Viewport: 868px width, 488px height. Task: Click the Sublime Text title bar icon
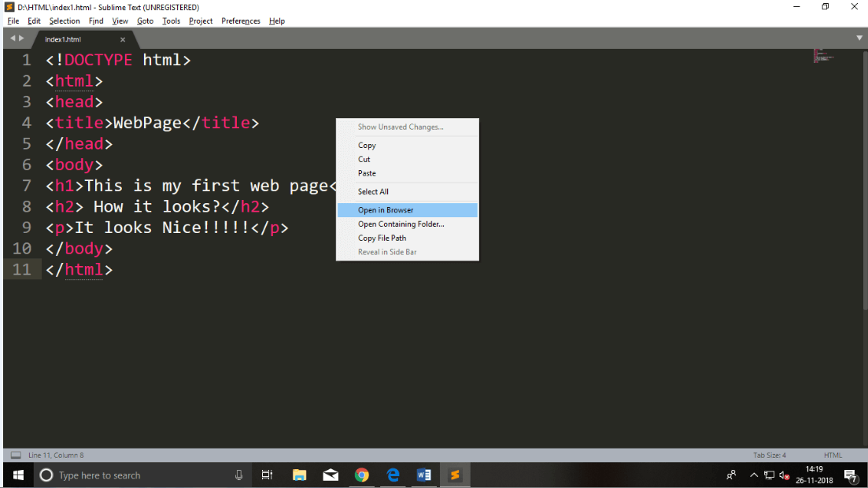9,7
